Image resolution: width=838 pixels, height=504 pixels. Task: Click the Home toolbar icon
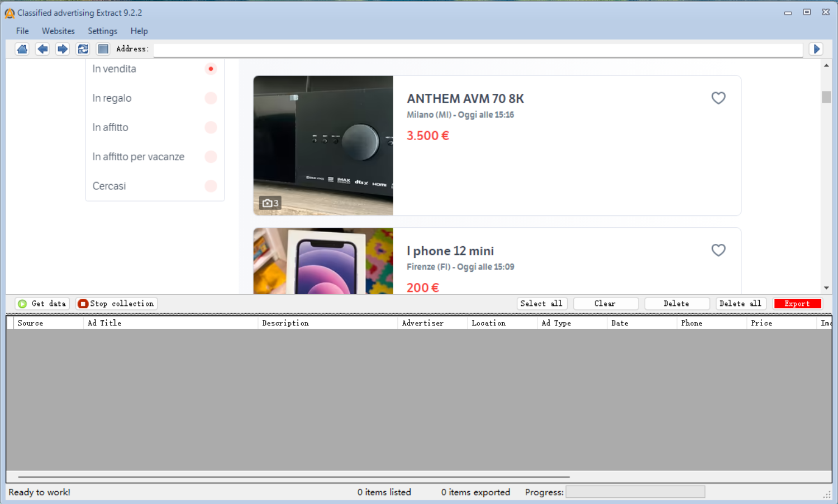click(x=22, y=49)
